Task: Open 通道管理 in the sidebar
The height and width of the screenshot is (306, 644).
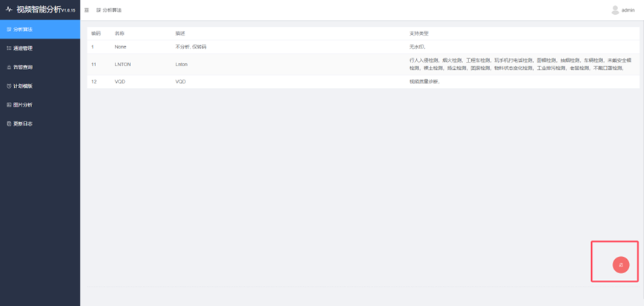Action: coord(40,48)
